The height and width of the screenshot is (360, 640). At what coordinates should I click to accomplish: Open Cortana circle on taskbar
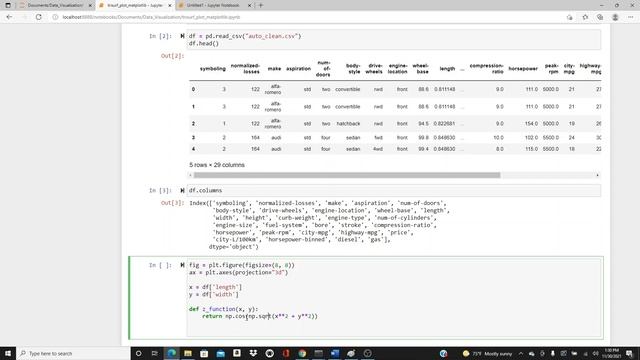138,353
